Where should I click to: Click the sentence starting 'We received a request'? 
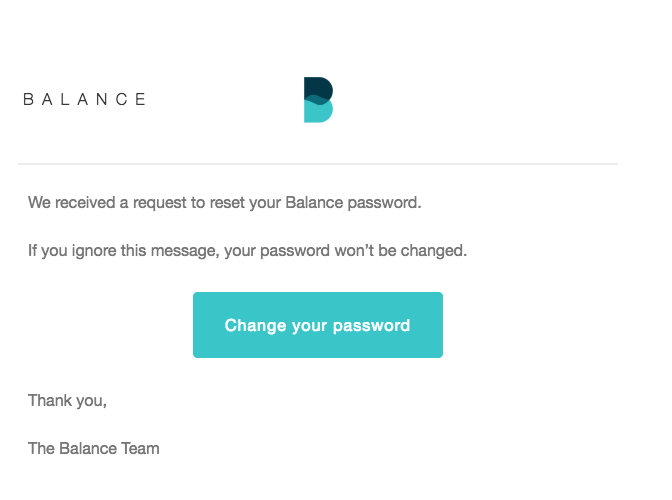click(225, 203)
